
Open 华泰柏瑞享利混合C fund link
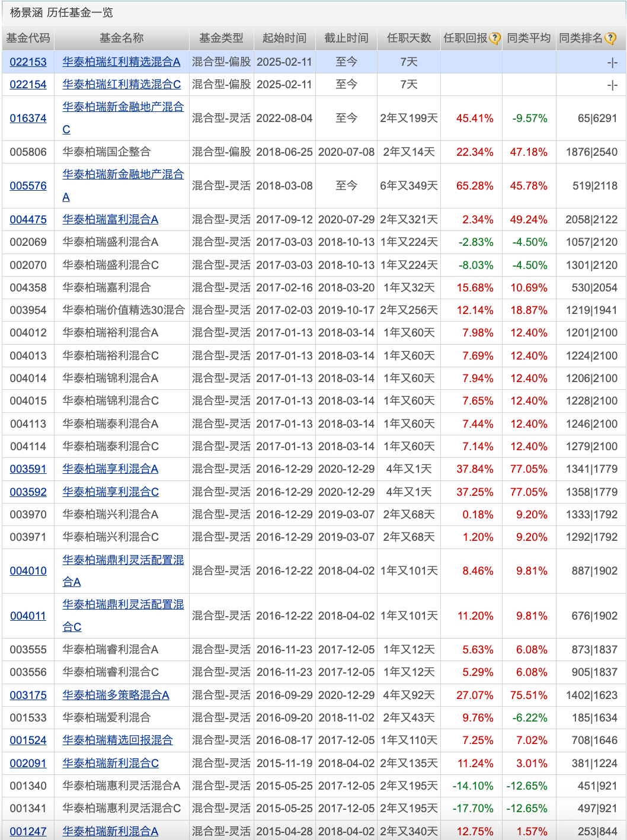pos(111,492)
